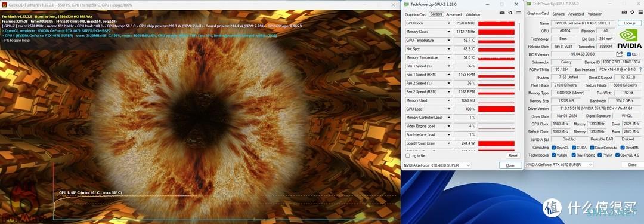Open Sensors tab in Graphics Card window
Screen dimensions: 644x224
pos(559,14)
